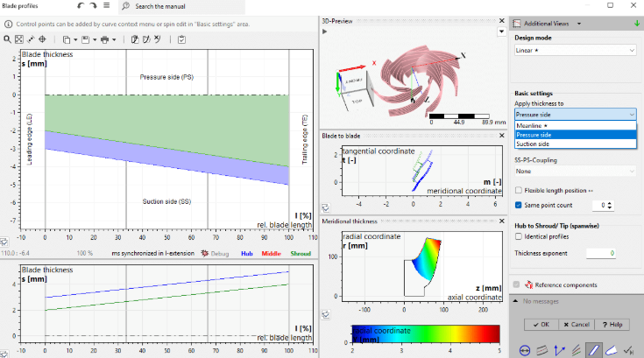Toggle the Reference components checkbox

tap(516, 284)
